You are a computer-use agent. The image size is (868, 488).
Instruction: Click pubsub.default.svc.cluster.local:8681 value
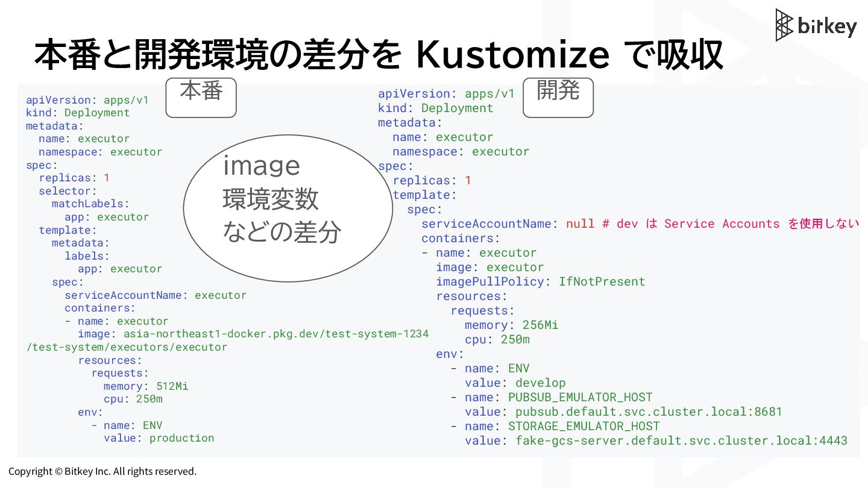tap(649, 411)
